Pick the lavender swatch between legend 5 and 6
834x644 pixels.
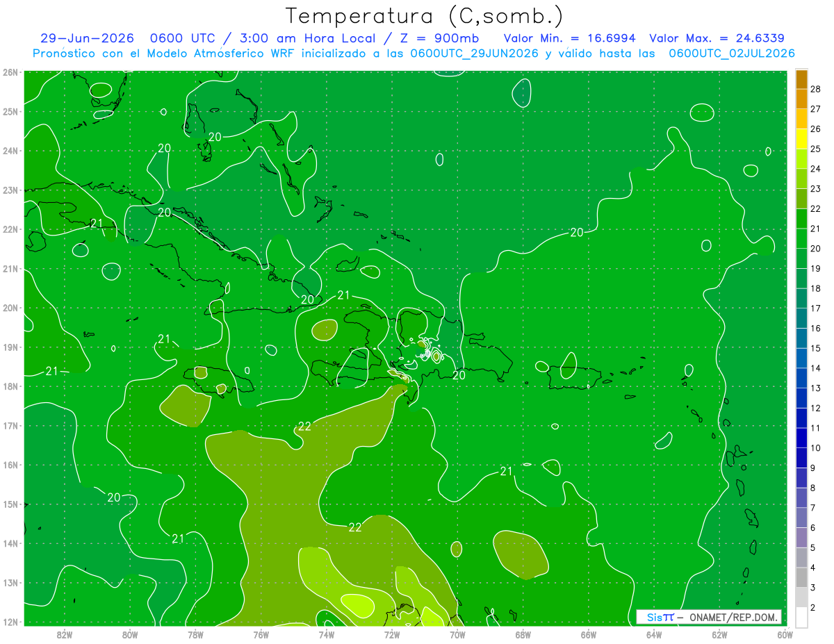[801, 538]
